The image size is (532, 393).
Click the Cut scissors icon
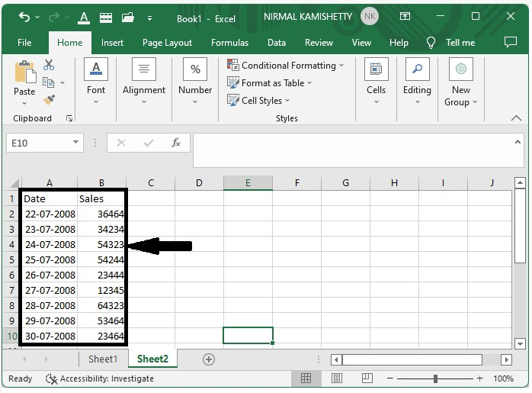49,66
